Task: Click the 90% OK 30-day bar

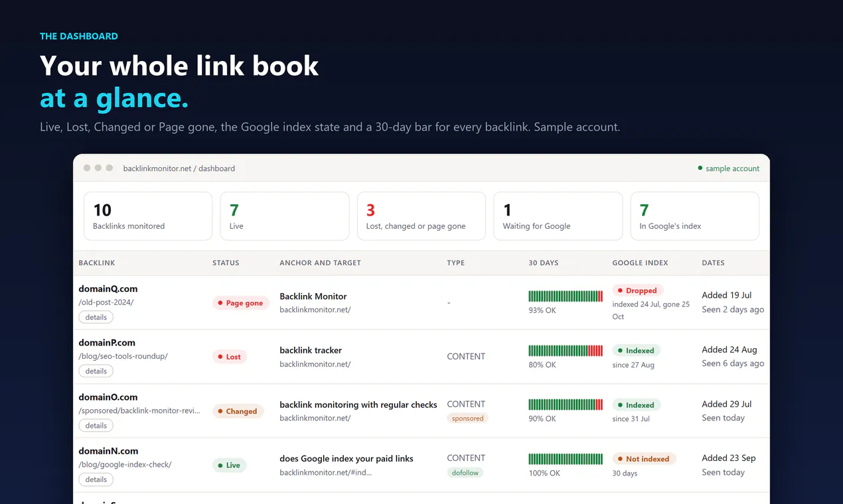Action: 566,404
